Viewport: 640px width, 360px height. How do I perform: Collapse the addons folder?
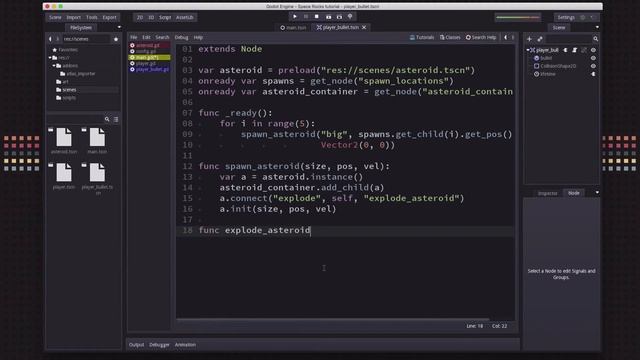point(54,65)
